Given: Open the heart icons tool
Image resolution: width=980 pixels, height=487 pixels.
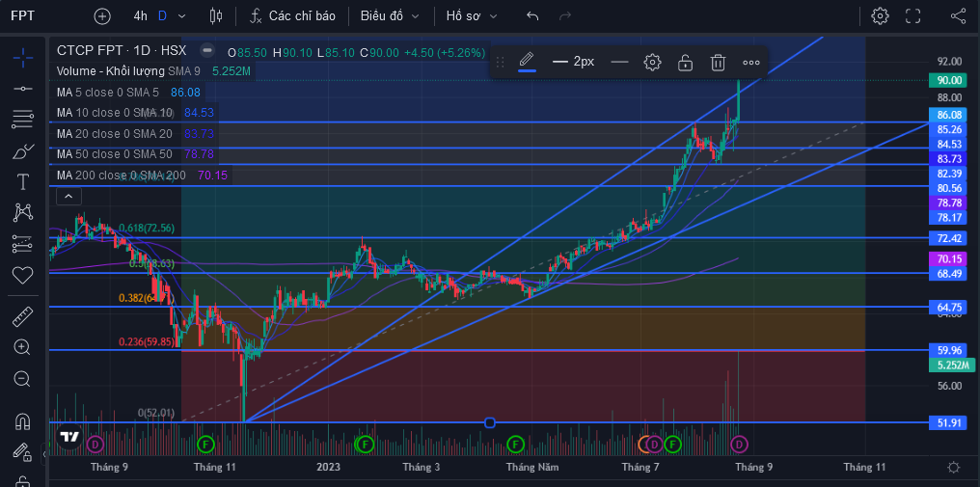Looking at the screenshot, I should [23, 275].
